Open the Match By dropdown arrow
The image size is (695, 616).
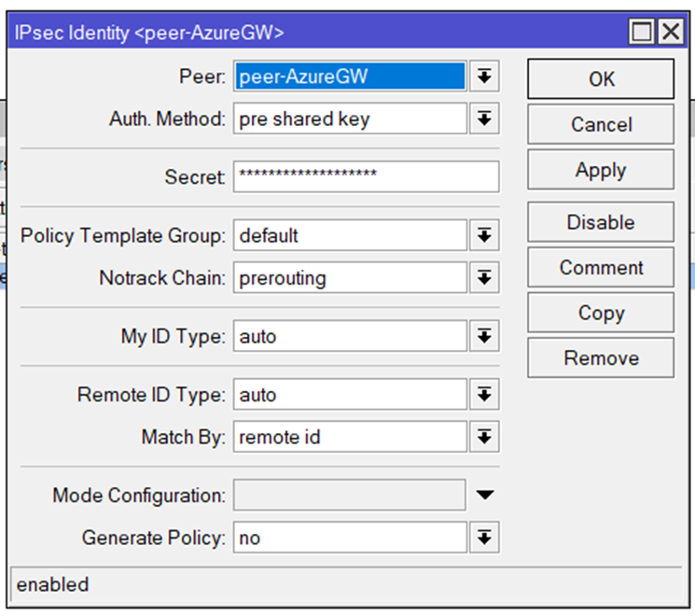(484, 437)
